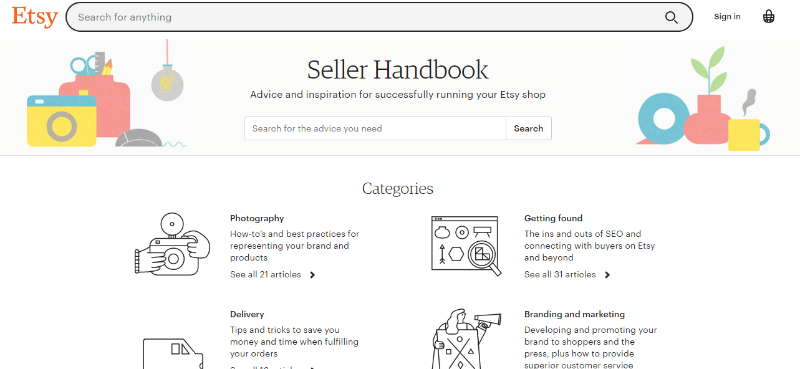Click the Sign in button
Screen dimensions: 800x369
[727, 17]
